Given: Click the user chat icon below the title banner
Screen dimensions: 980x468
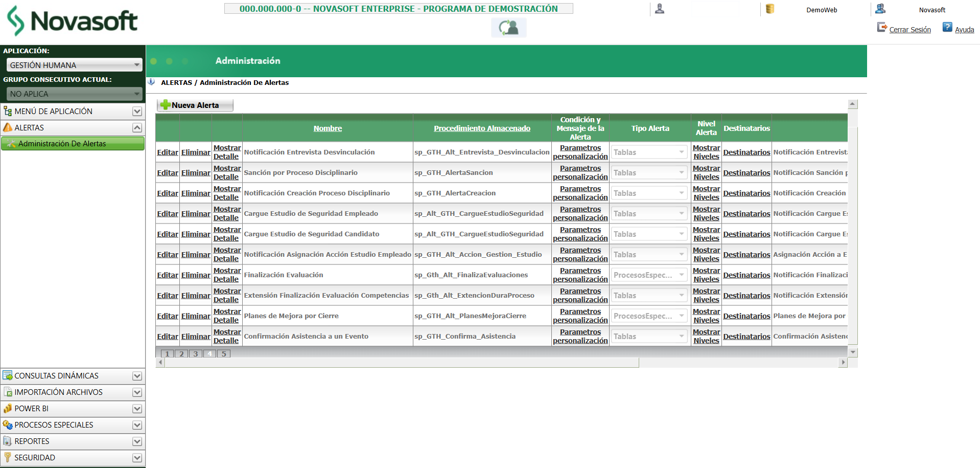Looking at the screenshot, I should coord(508,28).
